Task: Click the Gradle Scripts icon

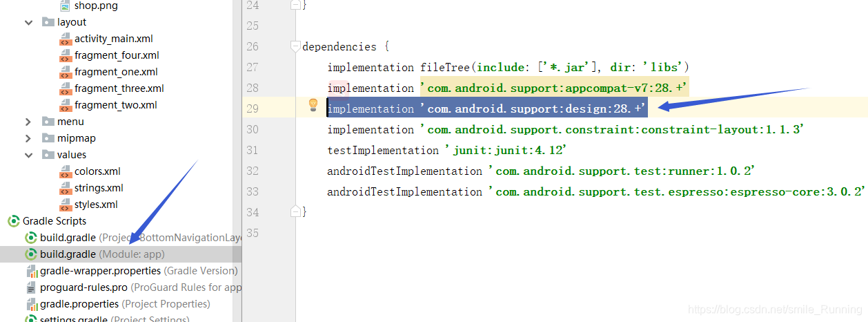Action: pos(13,221)
